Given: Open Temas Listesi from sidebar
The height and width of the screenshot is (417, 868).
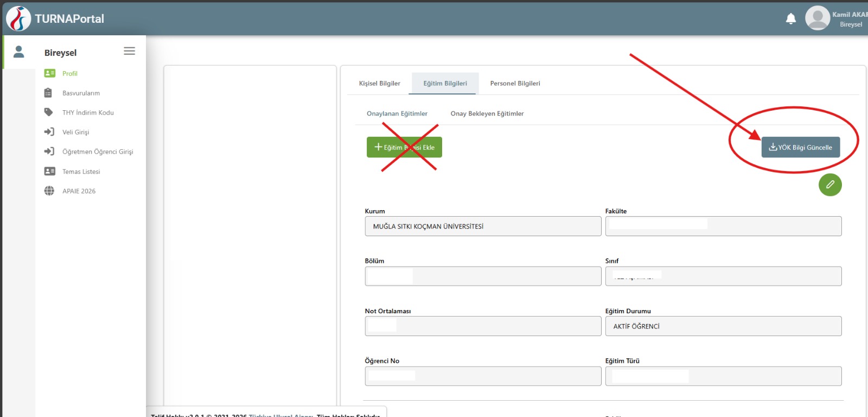Looking at the screenshot, I should click(81, 172).
